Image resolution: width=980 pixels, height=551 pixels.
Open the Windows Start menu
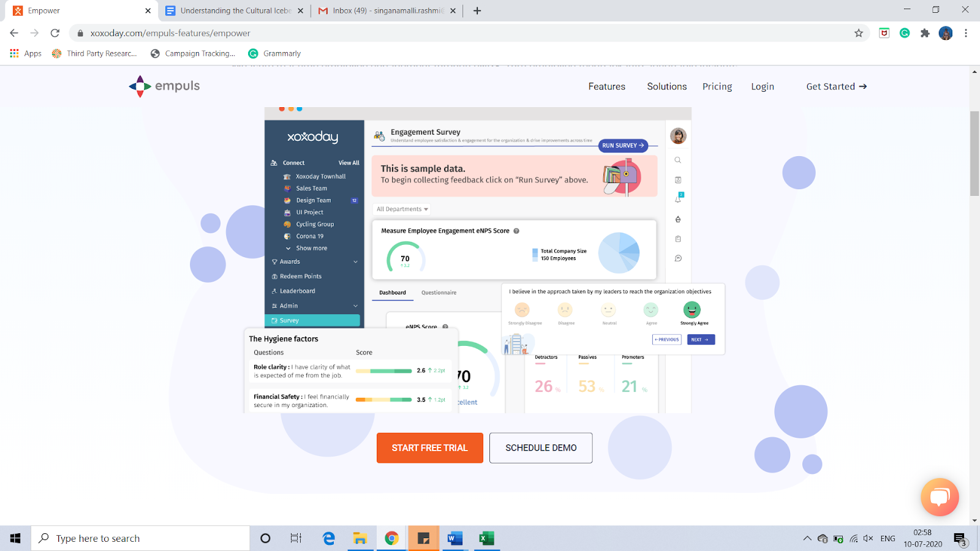coord(15,538)
